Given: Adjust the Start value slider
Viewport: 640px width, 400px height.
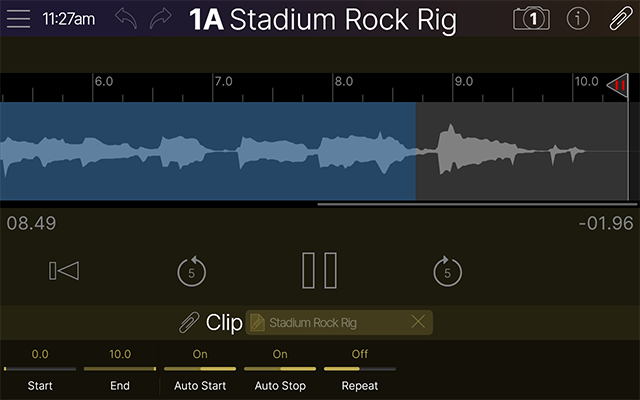Looking at the screenshot, I should point(40,368).
